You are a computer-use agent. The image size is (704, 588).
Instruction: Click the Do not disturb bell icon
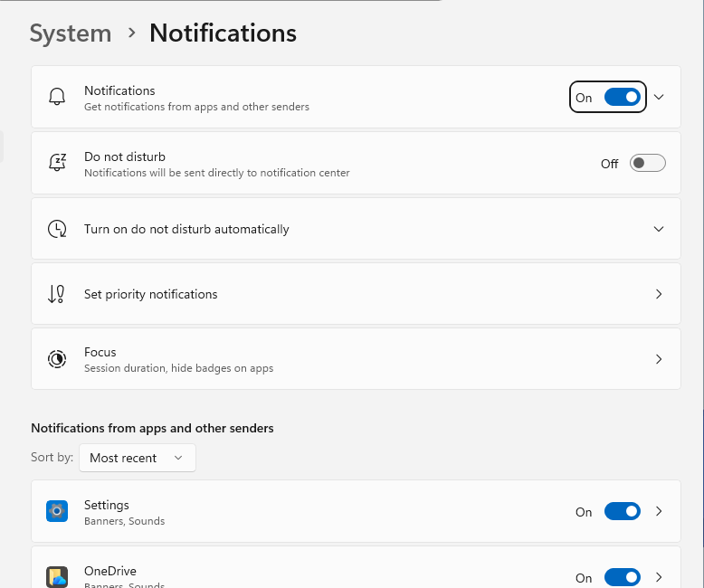click(x=57, y=163)
